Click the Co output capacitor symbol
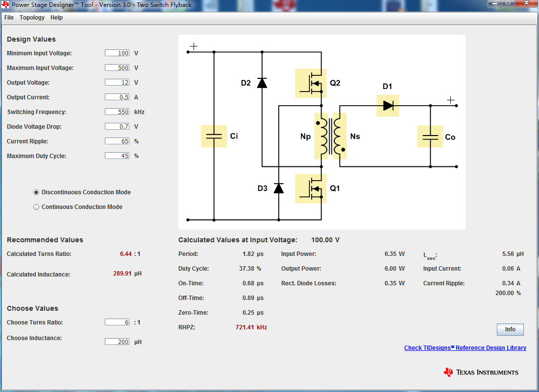 click(x=430, y=137)
